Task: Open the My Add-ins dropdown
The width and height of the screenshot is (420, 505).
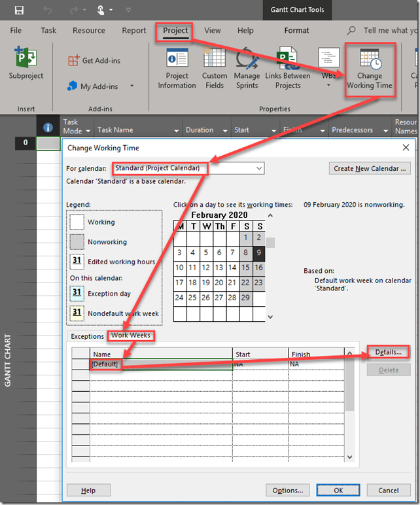Action: click(x=131, y=86)
